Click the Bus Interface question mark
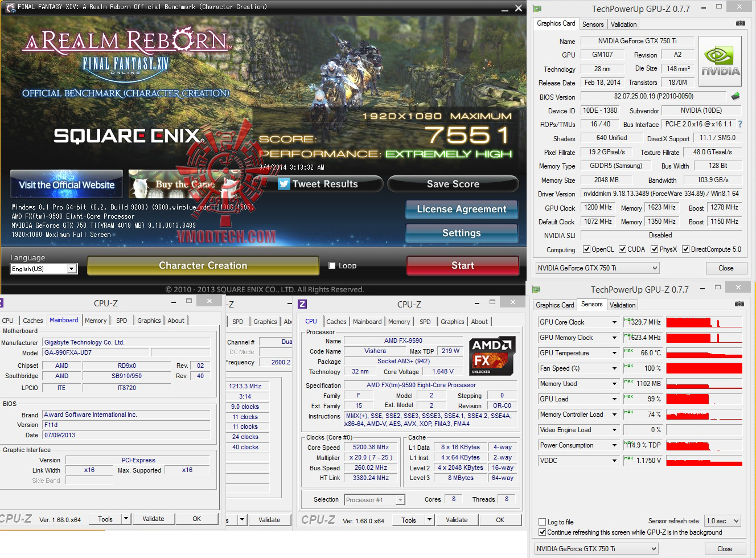The image size is (756, 558). tap(739, 124)
